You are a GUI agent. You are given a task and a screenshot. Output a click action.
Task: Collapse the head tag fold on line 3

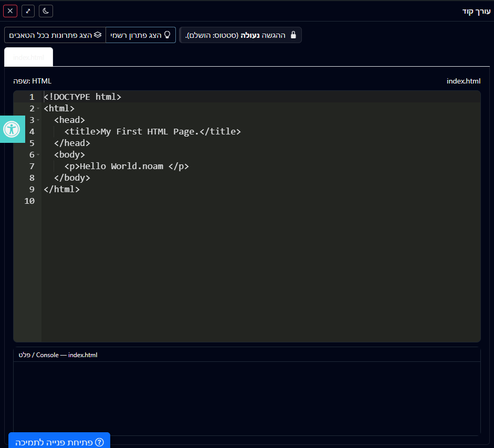pyautogui.click(x=38, y=120)
